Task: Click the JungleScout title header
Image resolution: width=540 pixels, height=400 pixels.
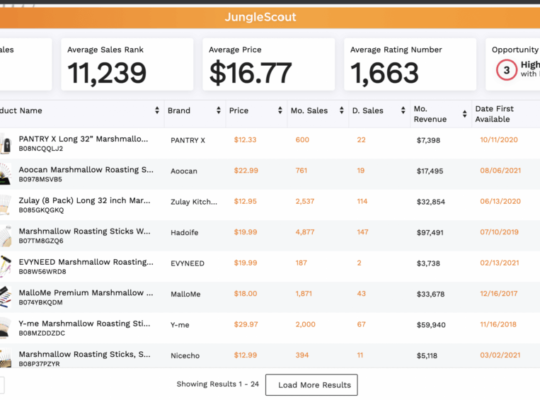Action: [260, 17]
